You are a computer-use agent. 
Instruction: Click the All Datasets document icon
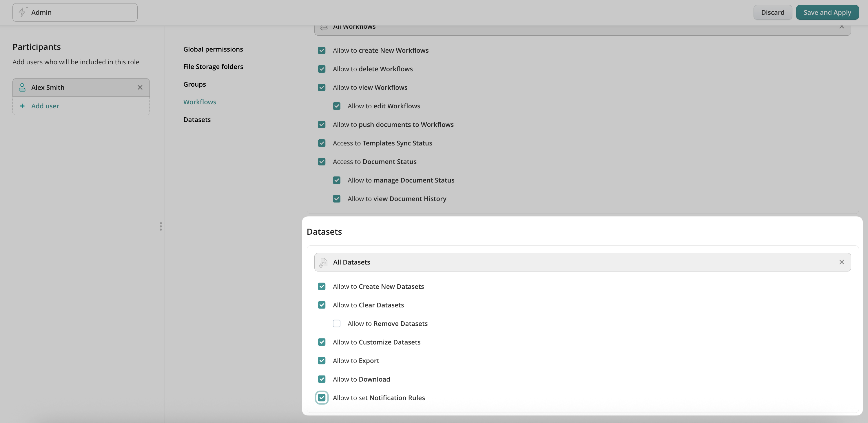pyautogui.click(x=324, y=262)
